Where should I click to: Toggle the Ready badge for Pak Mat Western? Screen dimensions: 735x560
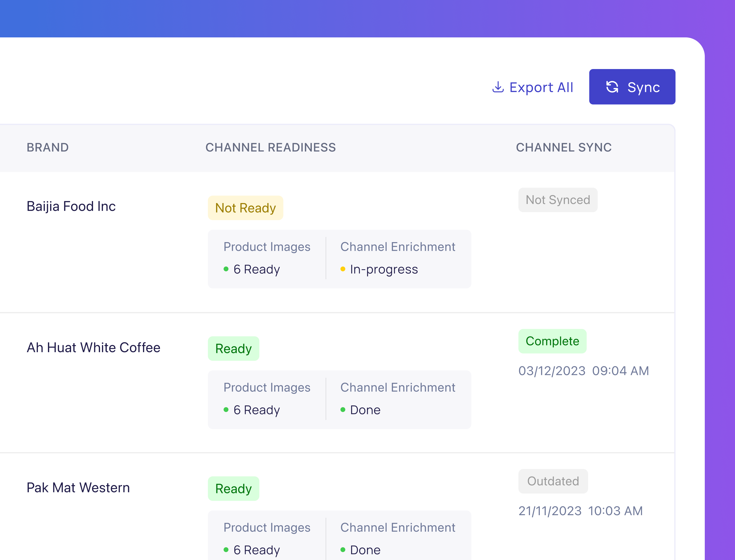pyautogui.click(x=233, y=488)
